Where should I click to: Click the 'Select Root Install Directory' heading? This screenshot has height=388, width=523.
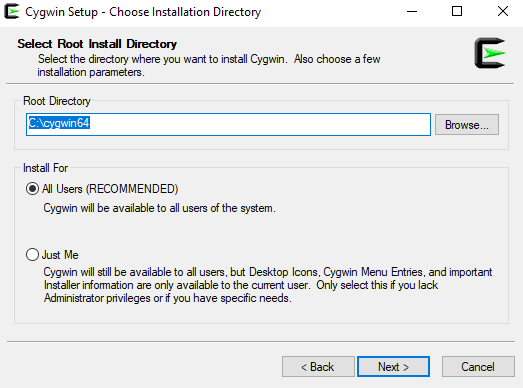(x=97, y=44)
